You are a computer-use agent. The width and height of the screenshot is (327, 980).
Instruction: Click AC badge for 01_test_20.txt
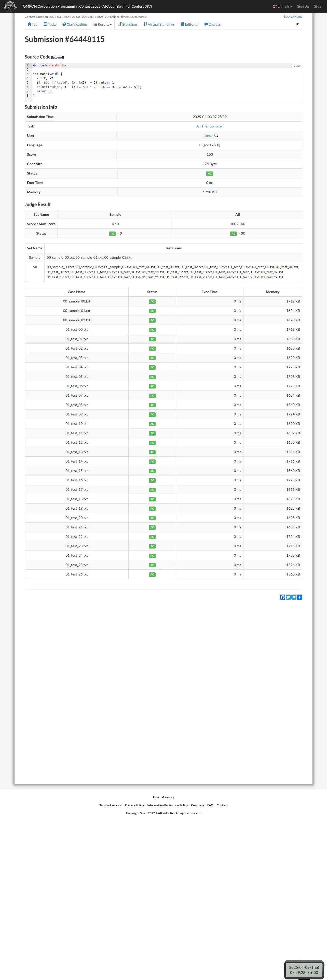pyautogui.click(x=152, y=518)
